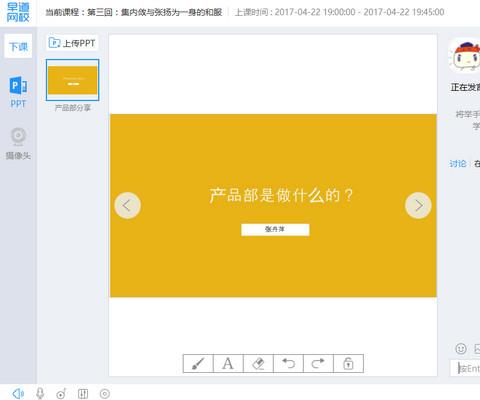Open the audio mixer settings icon
The image size is (480, 400).
83,394
